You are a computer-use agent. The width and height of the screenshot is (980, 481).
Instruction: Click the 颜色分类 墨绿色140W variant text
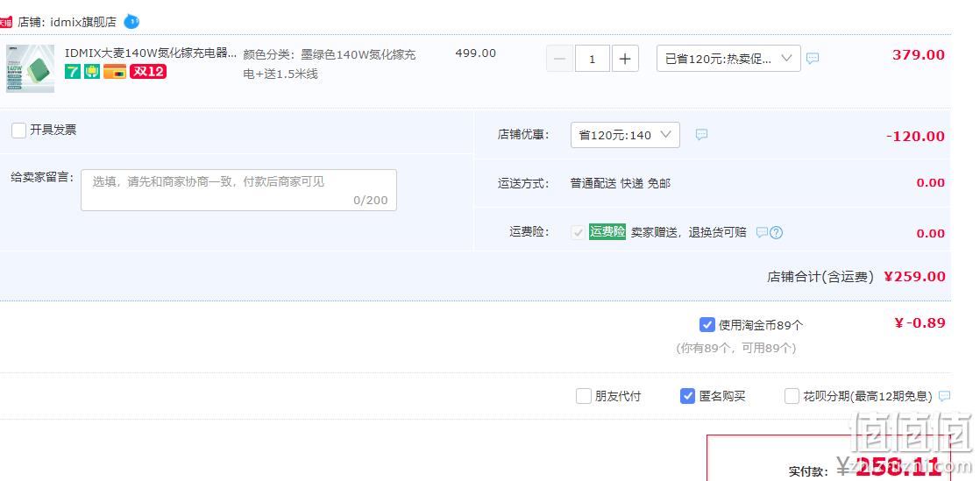coord(330,64)
